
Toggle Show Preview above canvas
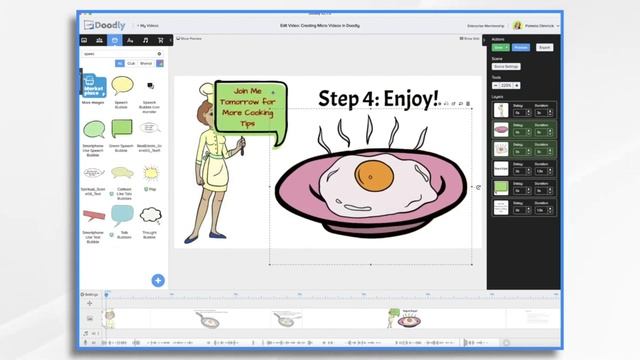(x=189, y=38)
